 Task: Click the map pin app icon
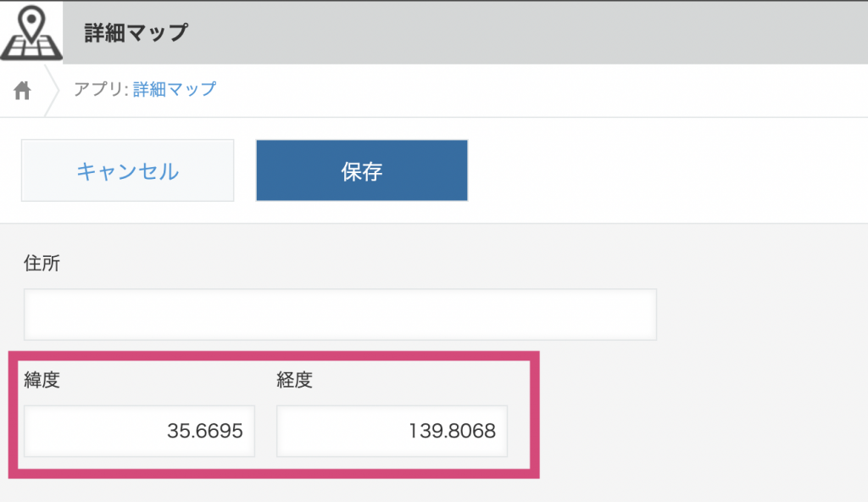tap(31, 32)
